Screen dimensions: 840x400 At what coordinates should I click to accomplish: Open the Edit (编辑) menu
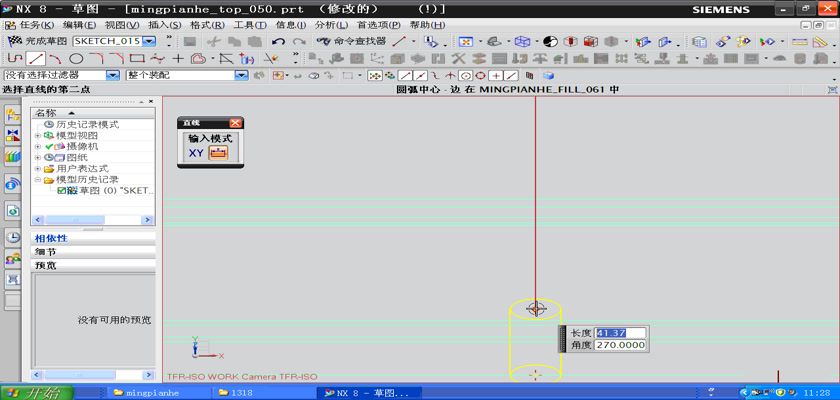[x=80, y=25]
